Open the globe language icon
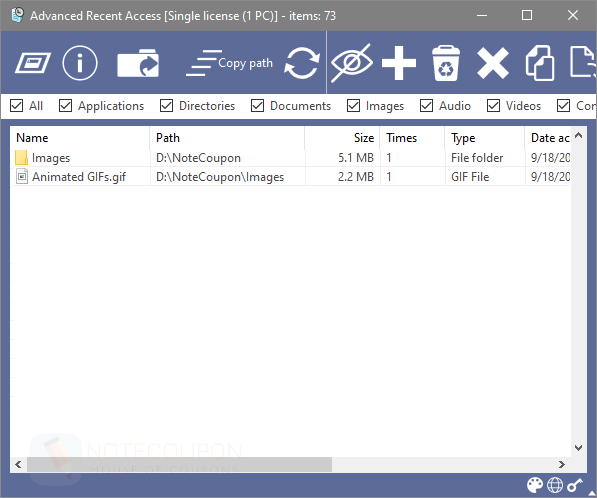Image resolution: width=597 pixels, height=498 pixels. click(x=555, y=485)
